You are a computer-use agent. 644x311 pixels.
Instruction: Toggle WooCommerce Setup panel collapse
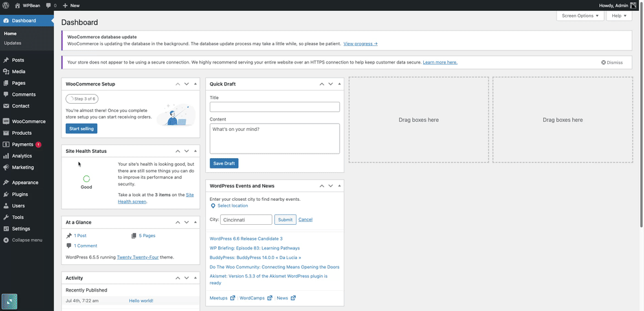point(195,84)
